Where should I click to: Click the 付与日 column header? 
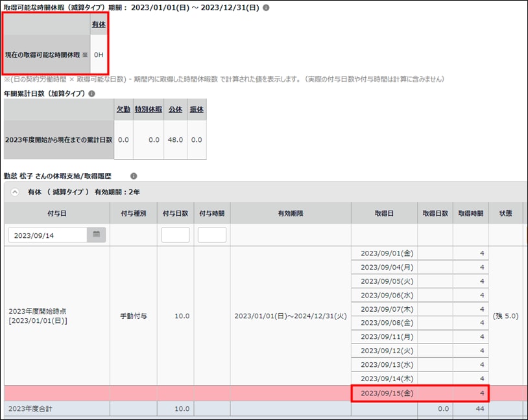(57, 213)
